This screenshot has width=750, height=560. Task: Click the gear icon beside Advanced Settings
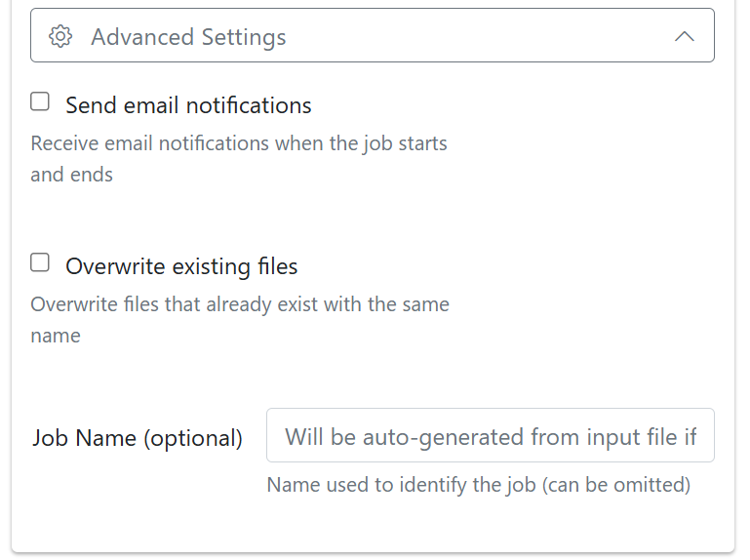(60, 37)
